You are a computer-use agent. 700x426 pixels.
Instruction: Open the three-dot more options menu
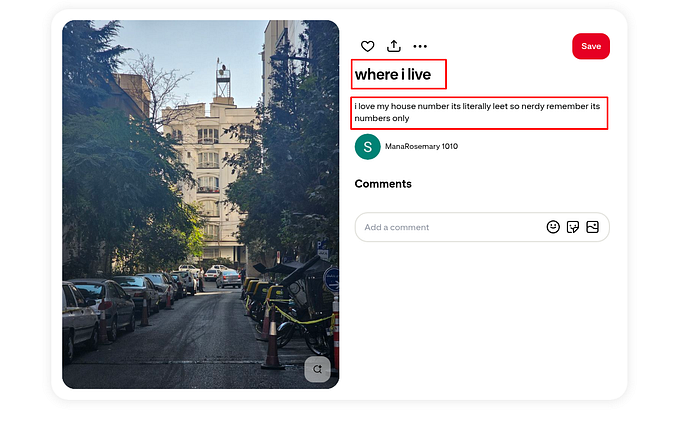(420, 46)
